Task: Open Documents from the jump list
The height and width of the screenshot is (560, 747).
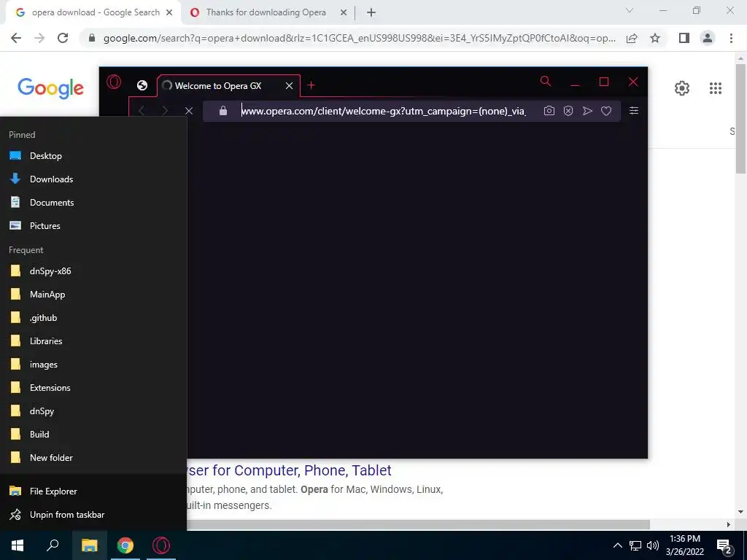Action: (x=93, y=203)
